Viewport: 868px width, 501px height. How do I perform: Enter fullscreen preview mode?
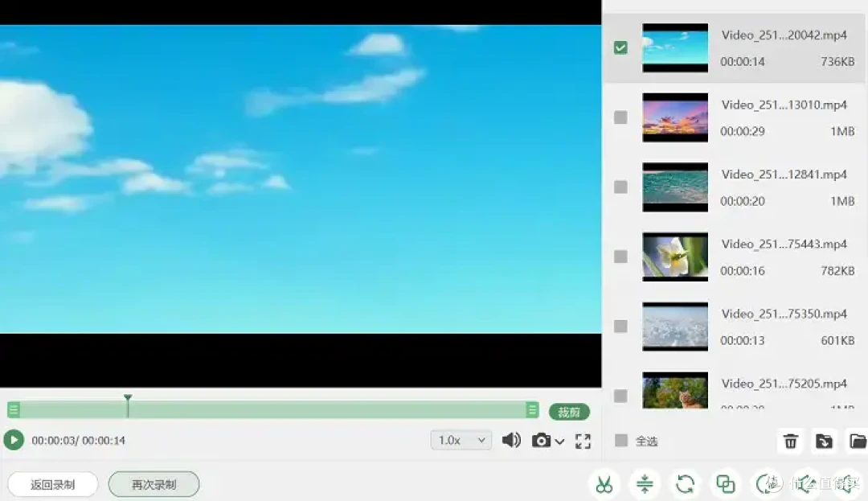coord(583,441)
